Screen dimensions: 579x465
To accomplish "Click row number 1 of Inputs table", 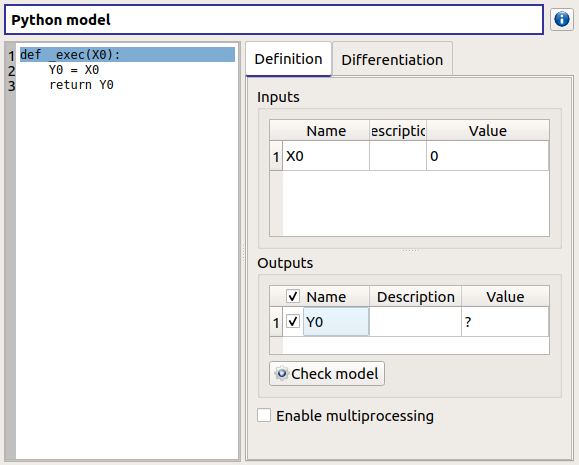I will pyautogui.click(x=276, y=156).
